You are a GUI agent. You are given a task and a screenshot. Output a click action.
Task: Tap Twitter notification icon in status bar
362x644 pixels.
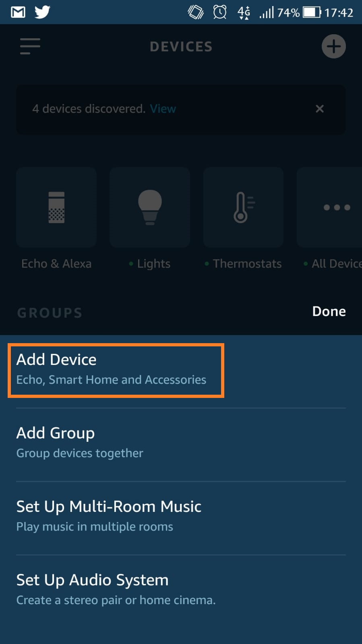tap(42, 12)
